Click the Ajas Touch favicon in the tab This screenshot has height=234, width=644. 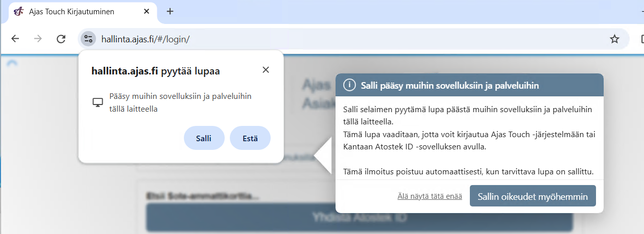coord(18,11)
